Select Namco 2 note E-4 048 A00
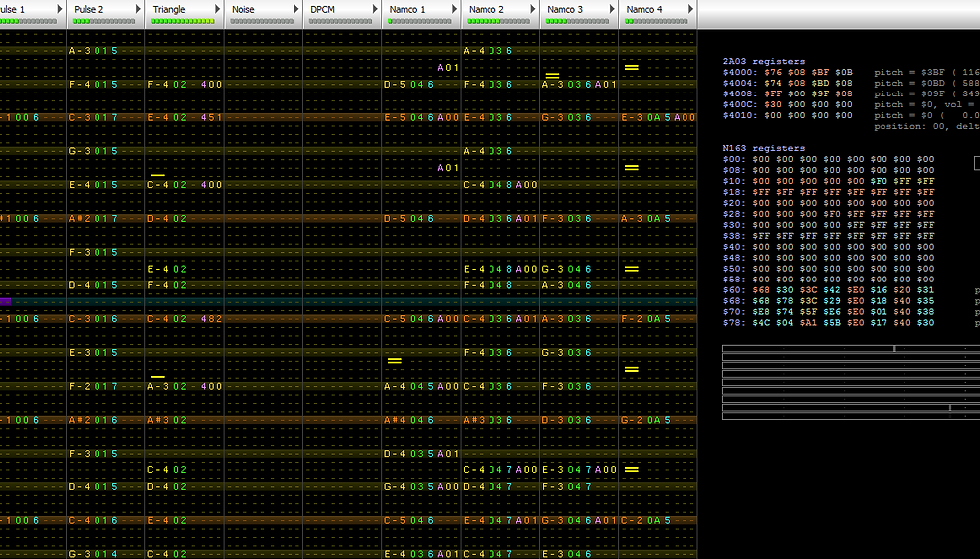Viewport: 980px width, 559px height. click(500, 269)
